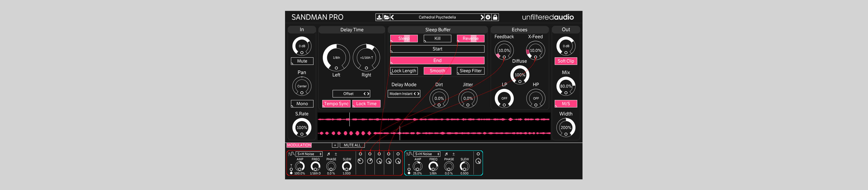Toggle the Kill button in Sleep Buffer
The image size is (868, 190).
pyautogui.click(x=437, y=38)
